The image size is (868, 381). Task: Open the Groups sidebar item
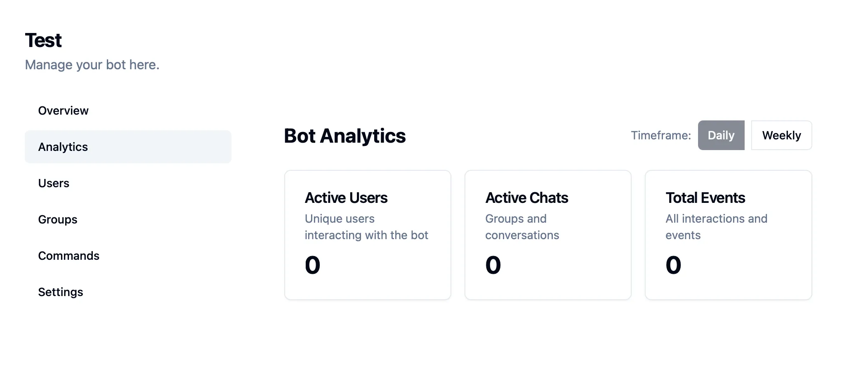click(58, 219)
